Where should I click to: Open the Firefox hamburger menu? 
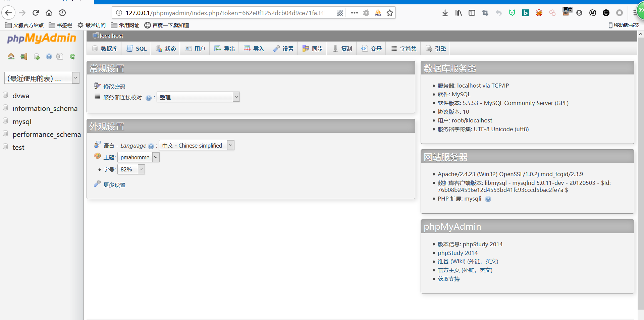click(635, 13)
